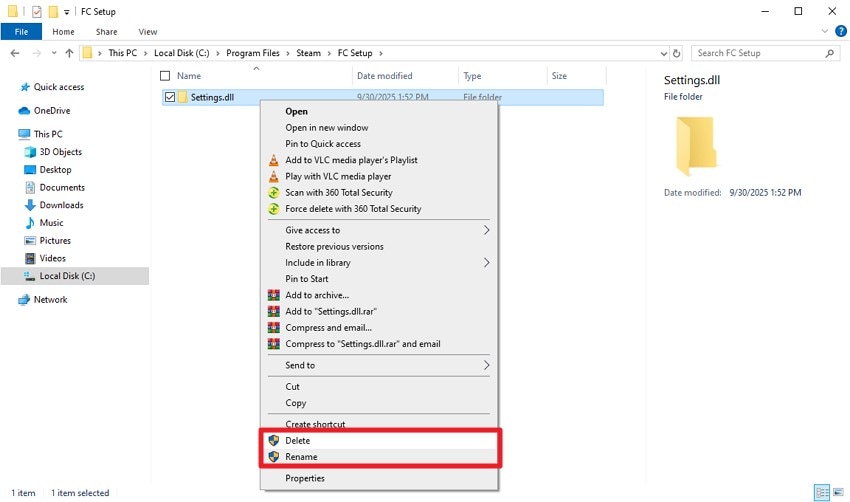
Task: Click the Downloads arrow icon in sidebar
Action: tap(30, 205)
